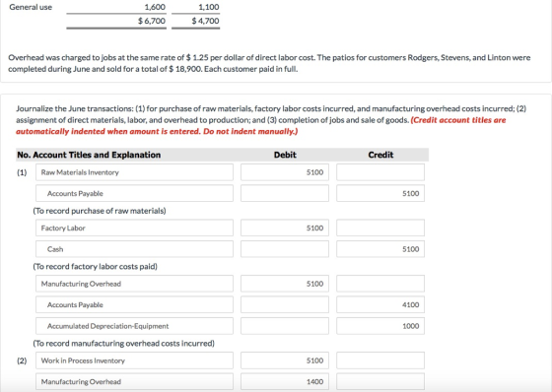Click debit field for Work in Process Inventory
Viewport: 552px width, 392px height.
click(x=285, y=360)
